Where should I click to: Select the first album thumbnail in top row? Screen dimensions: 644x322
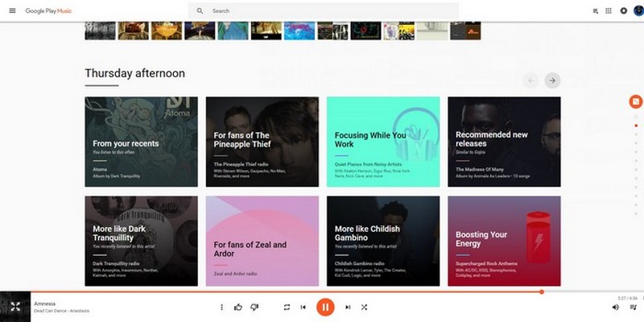[x=100, y=31]
